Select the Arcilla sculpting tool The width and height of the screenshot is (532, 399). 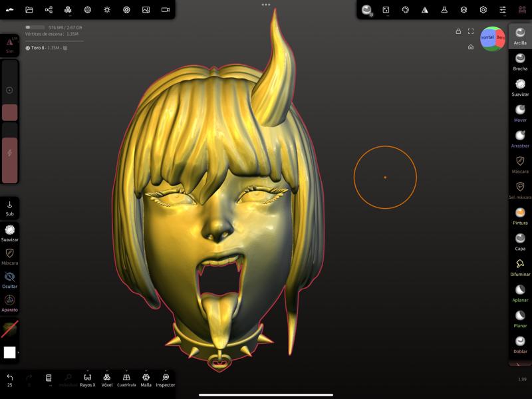click(521, 33)
